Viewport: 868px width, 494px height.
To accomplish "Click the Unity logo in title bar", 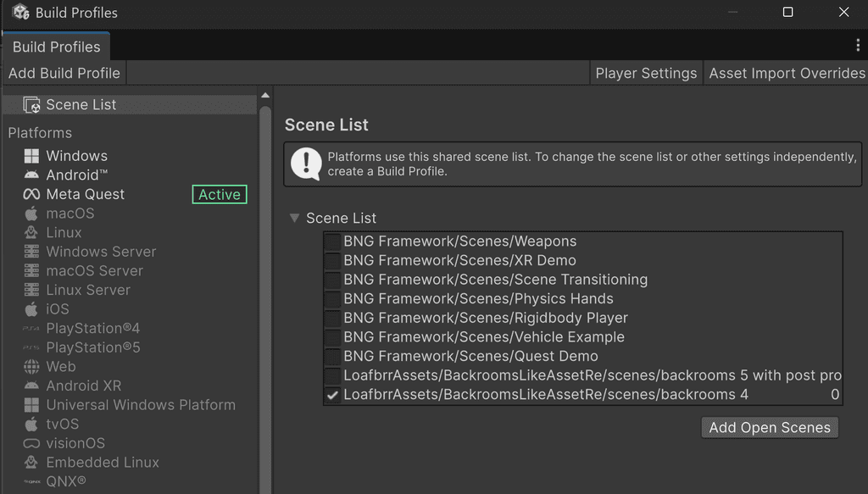I will click(x=21, y=12).
